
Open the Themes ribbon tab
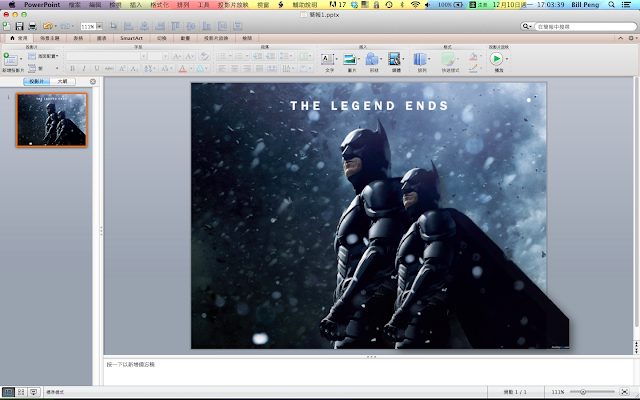pyautogui.click(x=50, y=38)
